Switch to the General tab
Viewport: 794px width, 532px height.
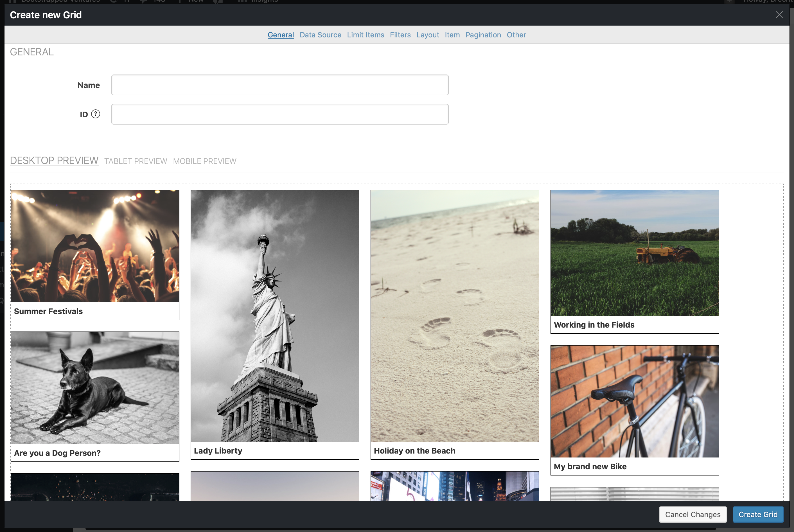pos(281,35)
